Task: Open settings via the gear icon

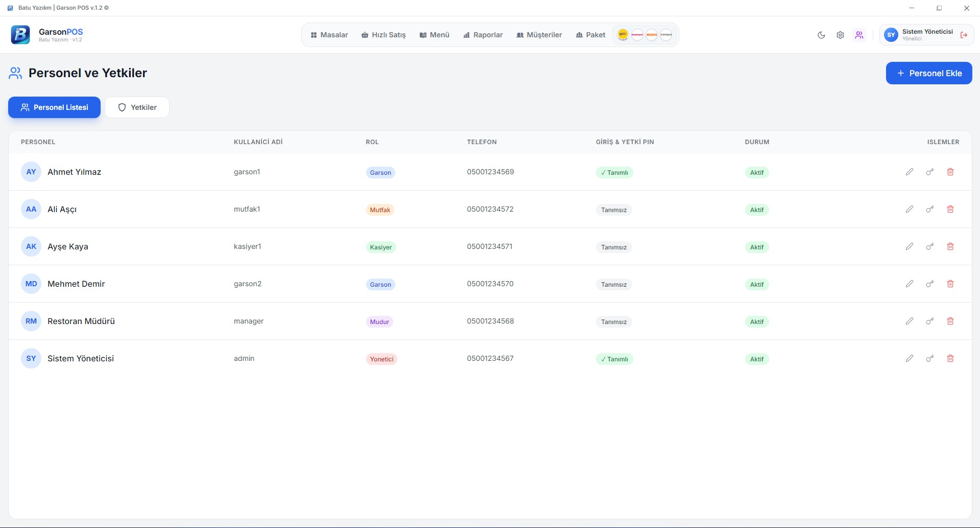Action: tap(840, 35)
